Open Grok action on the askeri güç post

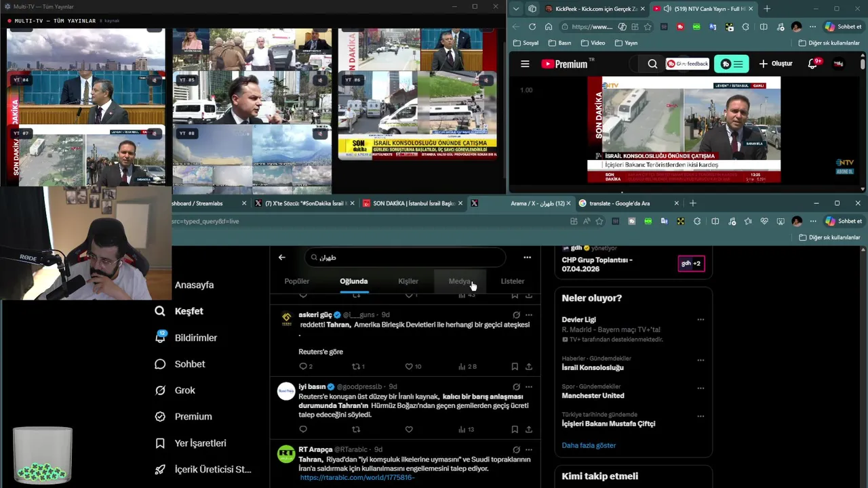(x=516, y=315)
